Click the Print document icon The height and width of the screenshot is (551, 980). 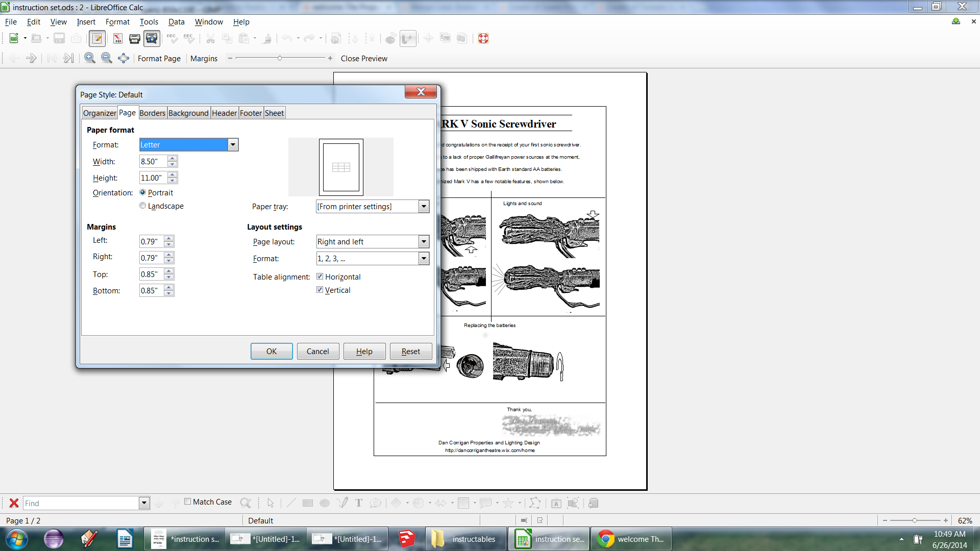(x=135, y=38)
